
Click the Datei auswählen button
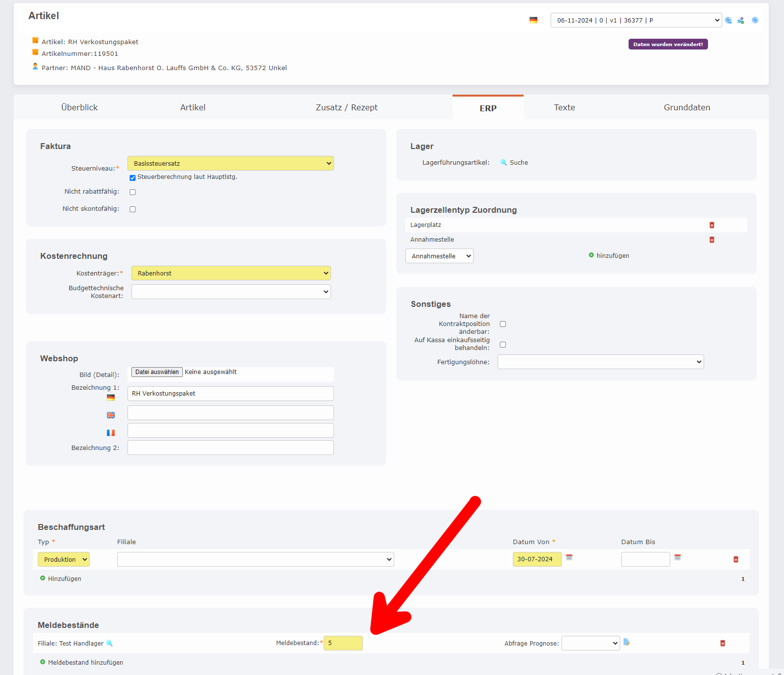pyautogui.click(x=157, y=372)
